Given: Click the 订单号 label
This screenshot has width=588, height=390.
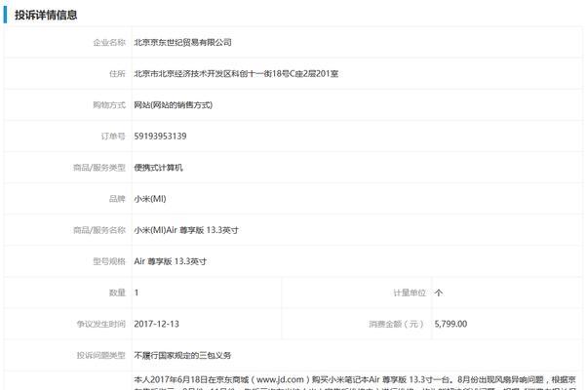Looking at the screenshot, I should point(113,136).
